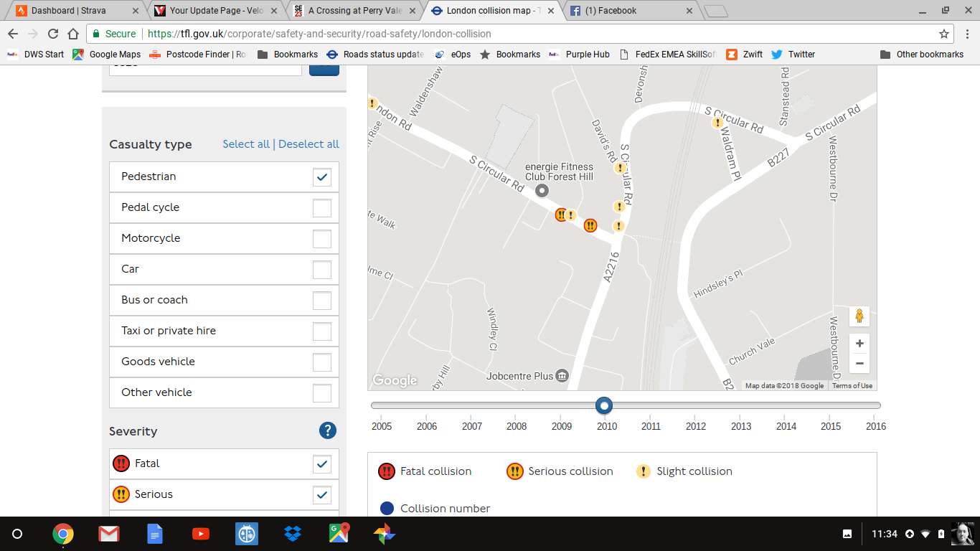Uncheck the Fatal severity checkbox
This screenshot has width=980, height=551.
(322, 464)
